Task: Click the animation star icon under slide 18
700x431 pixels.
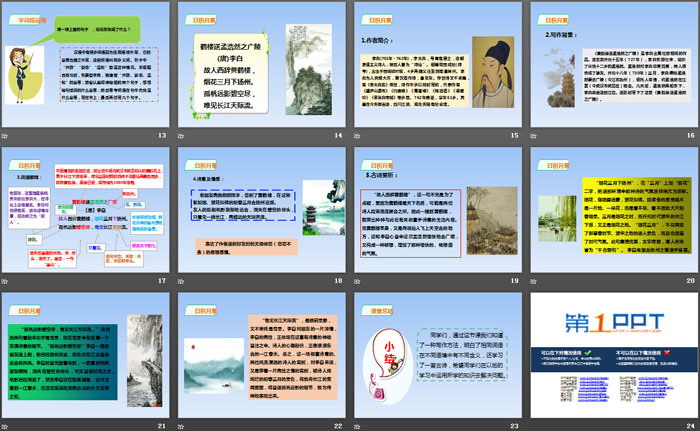Action: point(181,281)
